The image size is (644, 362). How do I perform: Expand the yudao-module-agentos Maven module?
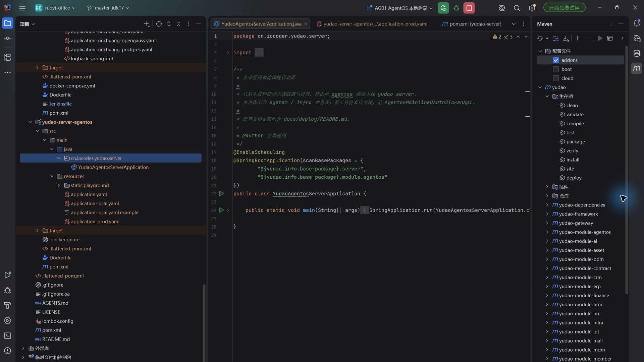coord(547,232)
